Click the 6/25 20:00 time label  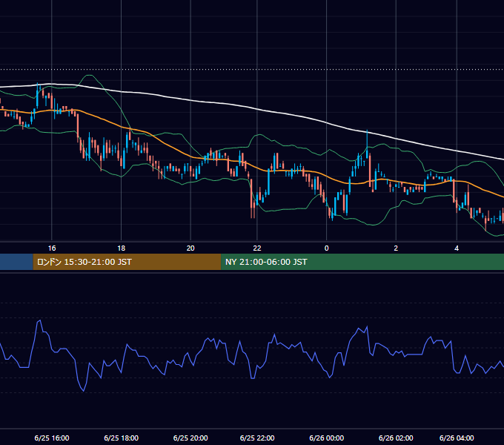coord(190,438)
